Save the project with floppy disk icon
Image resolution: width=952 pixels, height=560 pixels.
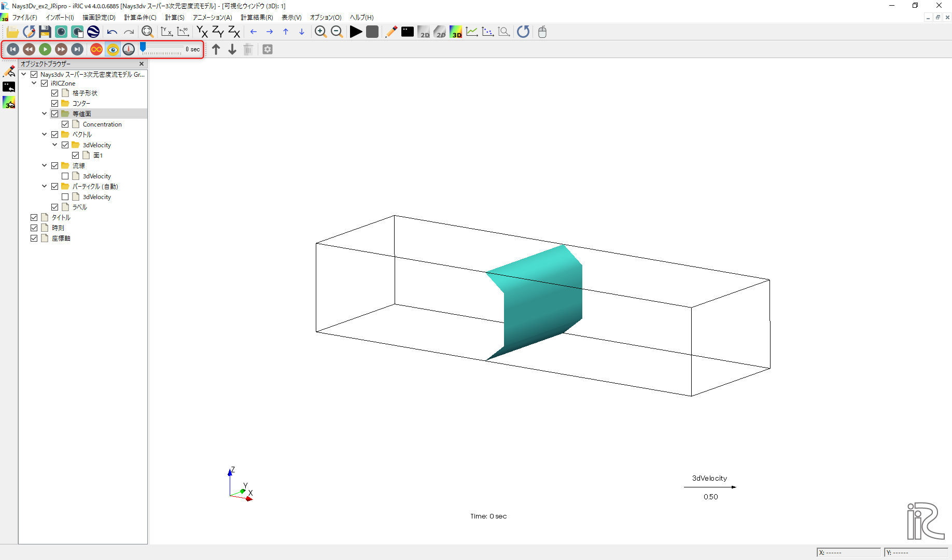[x=45, y=32]
